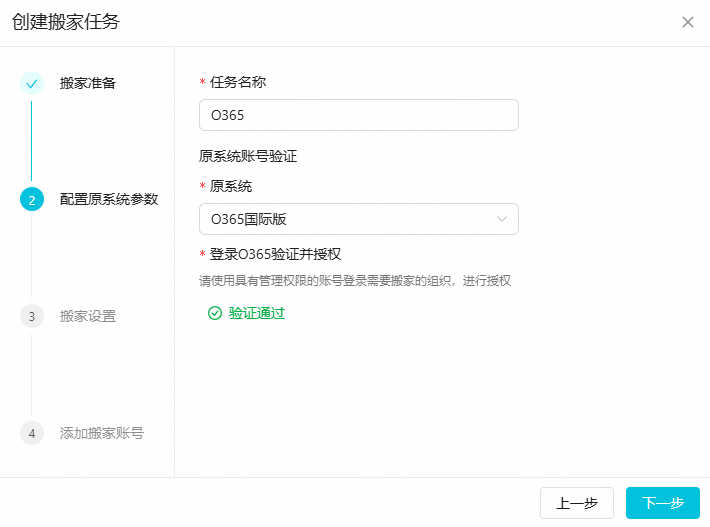Go to the 添加搬家账号 step
Screen dimensions: 710x527
[102, 433]
